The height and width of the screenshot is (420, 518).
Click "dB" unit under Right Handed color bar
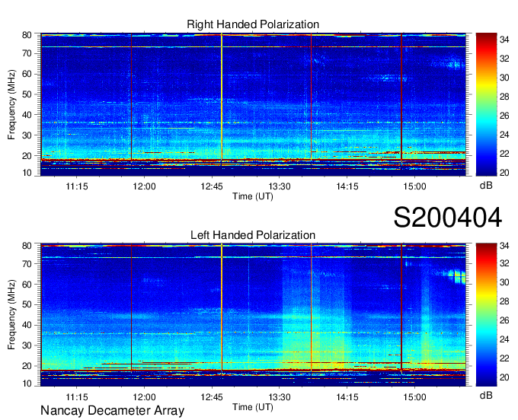[x=486, y=186]
